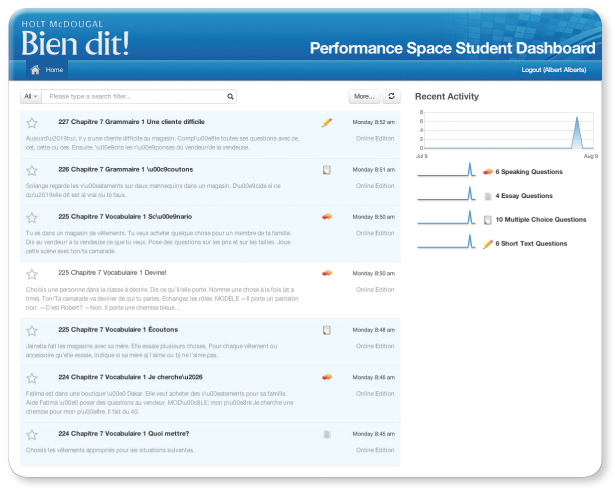Click the Multiple Choice Questions sparkline graph
The height and width of the screenshot is (494, 615).
pyautogui.click(x=447, y=217)
